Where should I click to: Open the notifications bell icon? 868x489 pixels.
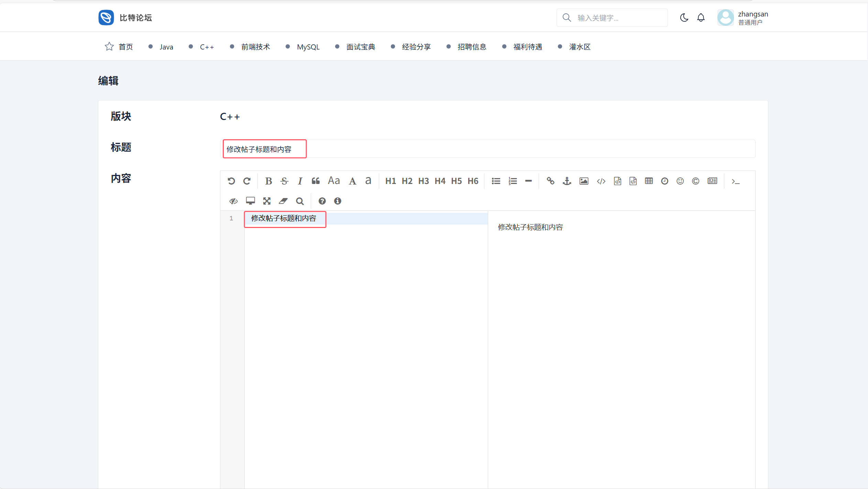click(x=701, y=18)
